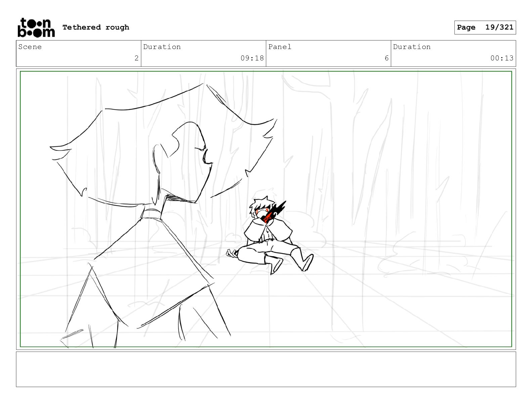Viewport: 532px width, 411px height.
Task: Click the empty notes box below panel
Action: 266,369
